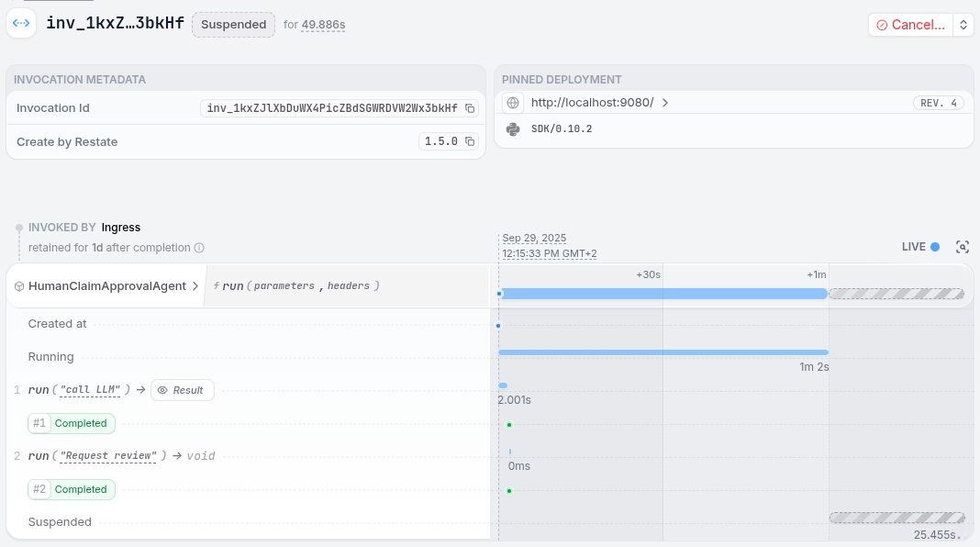The image size is (980, 547).
Task: Click the green completion dot for #2
Action: (x=509, y=491)
